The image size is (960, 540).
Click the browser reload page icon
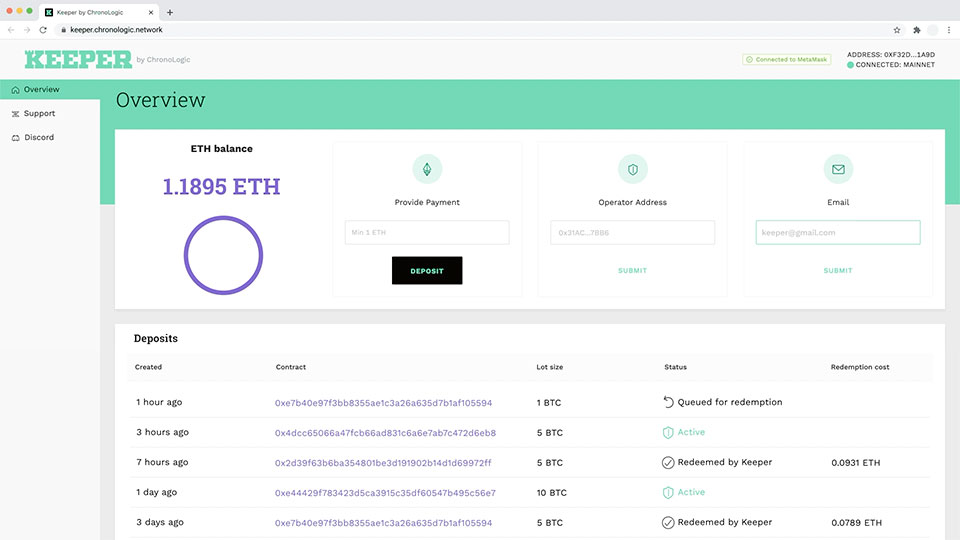pyautogui.click(x=43, y=30)
